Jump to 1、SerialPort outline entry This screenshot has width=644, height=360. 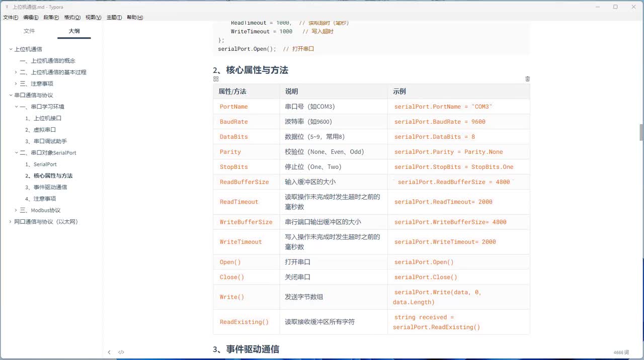pos(41,164)
